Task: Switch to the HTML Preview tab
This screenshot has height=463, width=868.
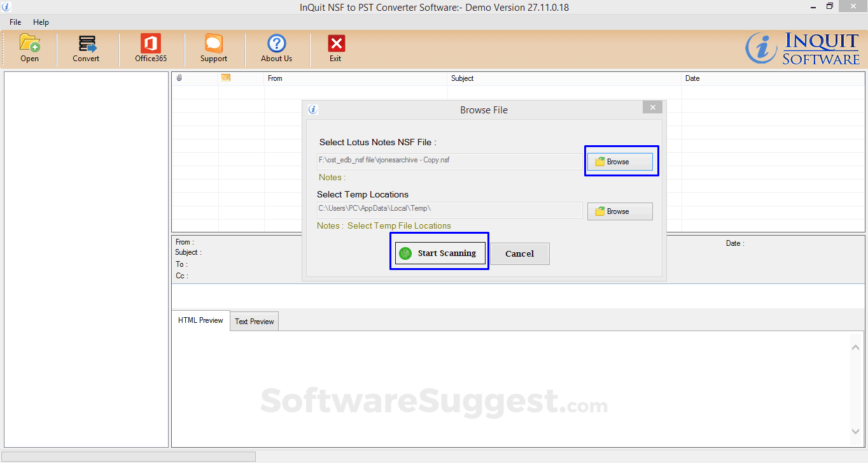Action: click(x=200, y=320)
